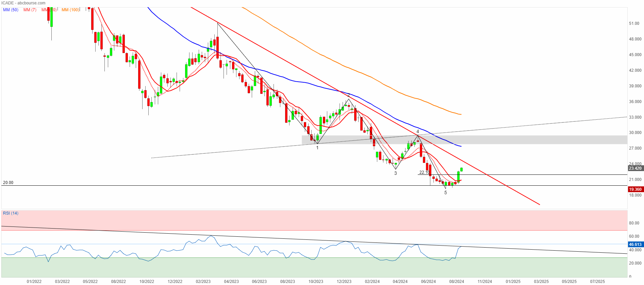Click the 01/2025 date axis label
This screenshot has height=285, width=644.
(x=513, y=282)
